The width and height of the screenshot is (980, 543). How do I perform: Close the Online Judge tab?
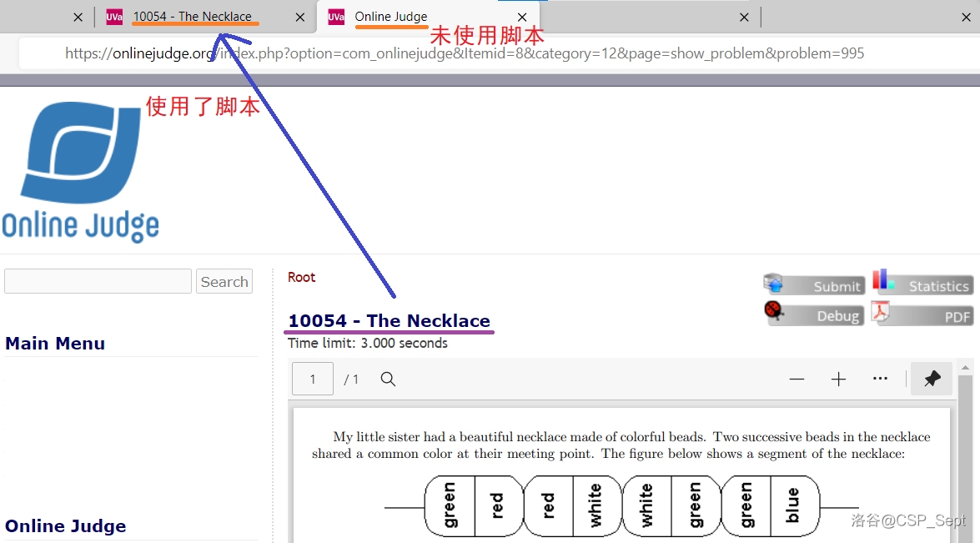(522, 17)
